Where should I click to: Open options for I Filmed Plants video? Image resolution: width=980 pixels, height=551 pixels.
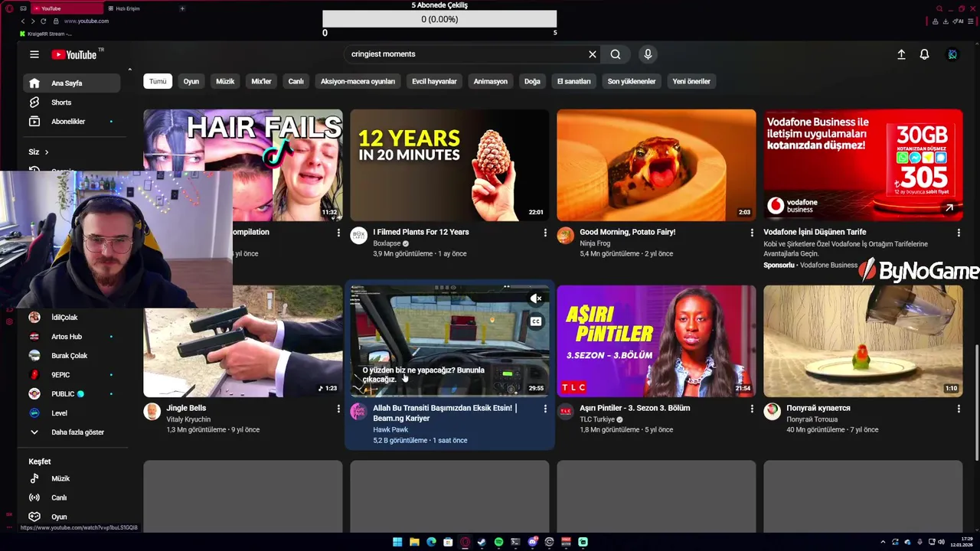545,233
